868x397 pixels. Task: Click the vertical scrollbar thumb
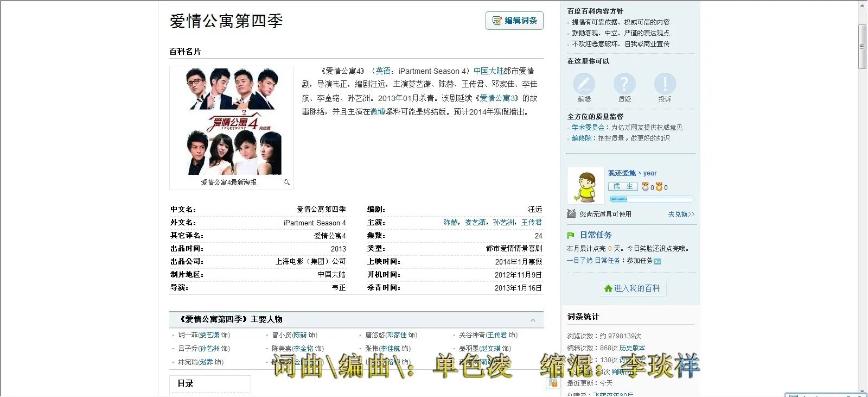(x=863, y=46)
